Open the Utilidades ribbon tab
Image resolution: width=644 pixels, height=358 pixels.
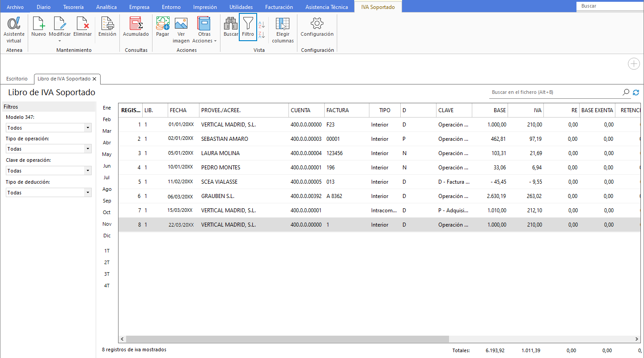click(x=241, y=7)
